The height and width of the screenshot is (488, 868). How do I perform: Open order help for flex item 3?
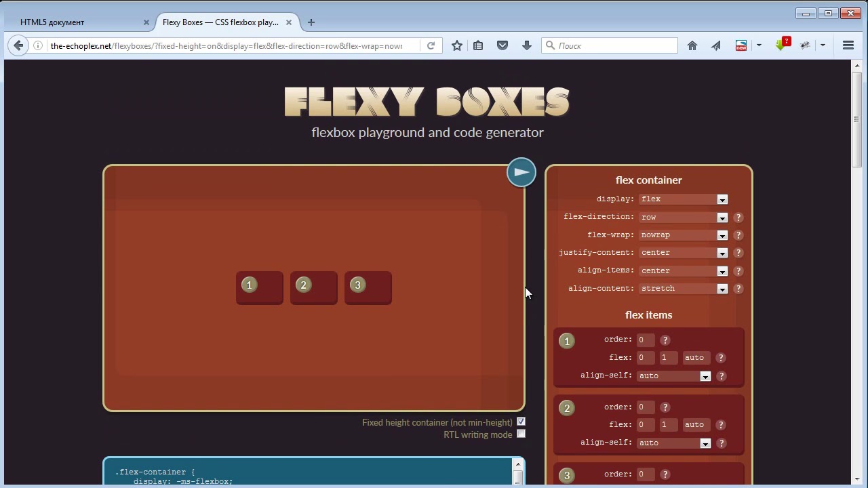665,474
